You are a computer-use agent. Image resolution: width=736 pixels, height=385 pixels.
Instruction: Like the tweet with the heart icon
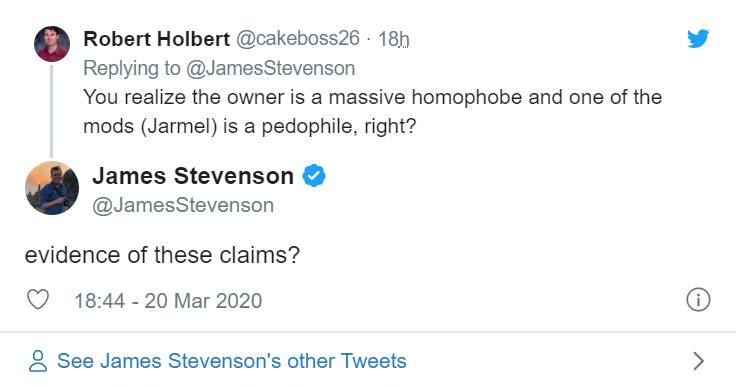38,300
